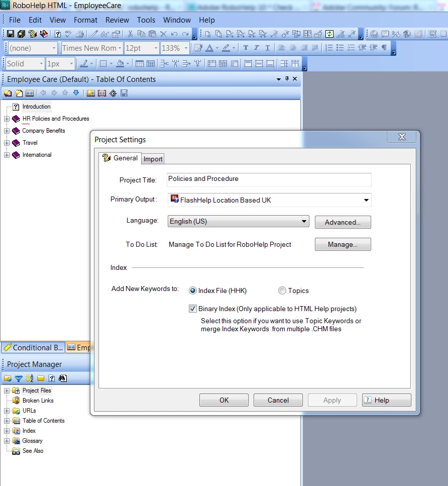Image resolution: width=448 pixels, height=486 pixels.
Task: Switch to the Import tab
Action: 153,159
